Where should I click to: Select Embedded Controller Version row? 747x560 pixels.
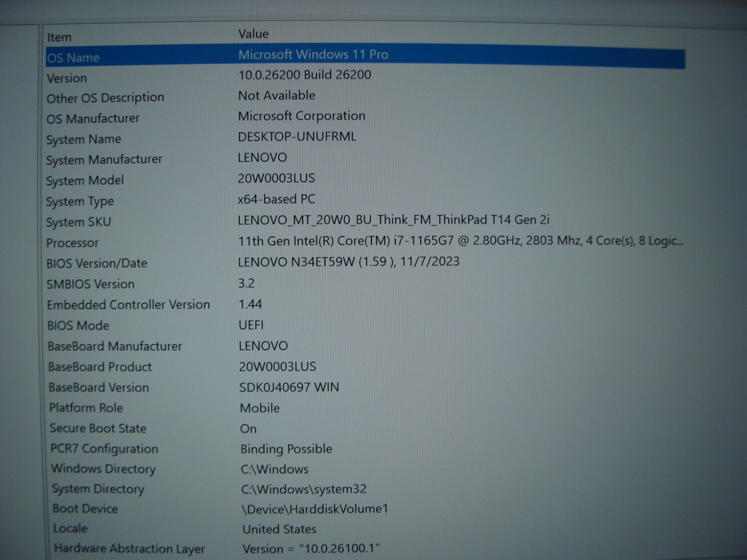128,305
